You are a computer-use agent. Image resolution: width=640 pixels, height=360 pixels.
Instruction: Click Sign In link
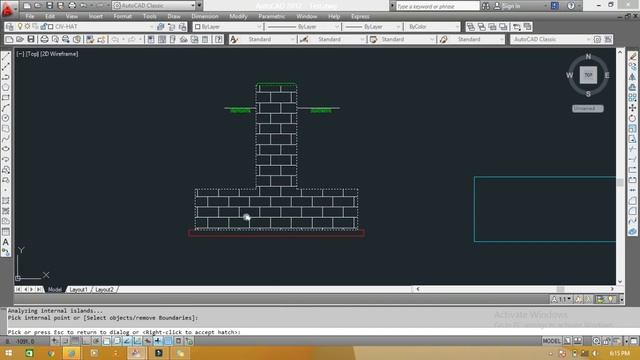pyautogui.click(x=511, y=6)
